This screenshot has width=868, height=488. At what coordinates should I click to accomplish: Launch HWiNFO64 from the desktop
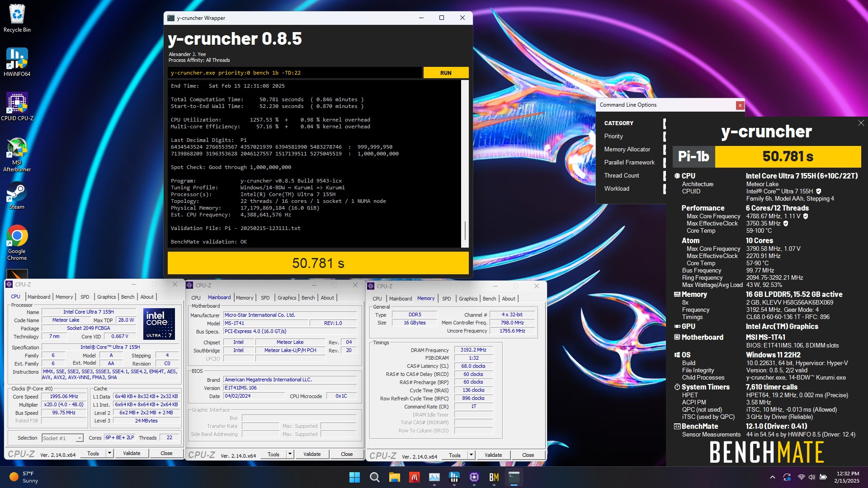click(17, 62)
